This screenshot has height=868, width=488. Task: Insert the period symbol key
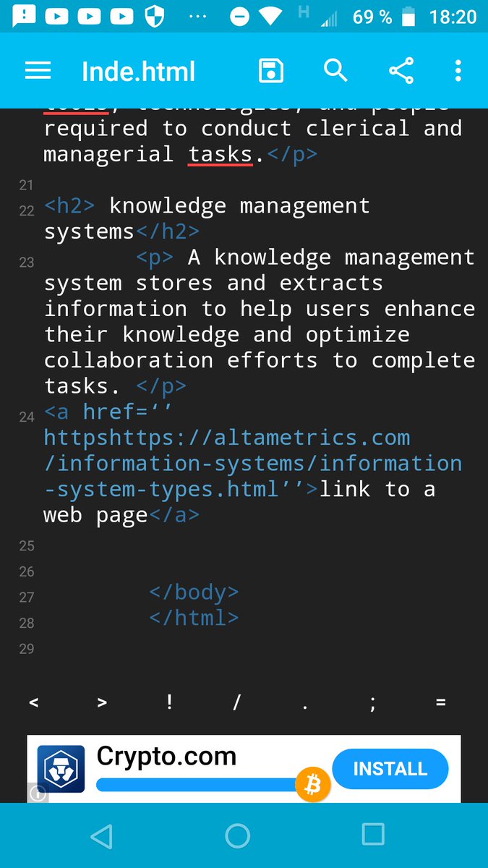tap(304, 707)
